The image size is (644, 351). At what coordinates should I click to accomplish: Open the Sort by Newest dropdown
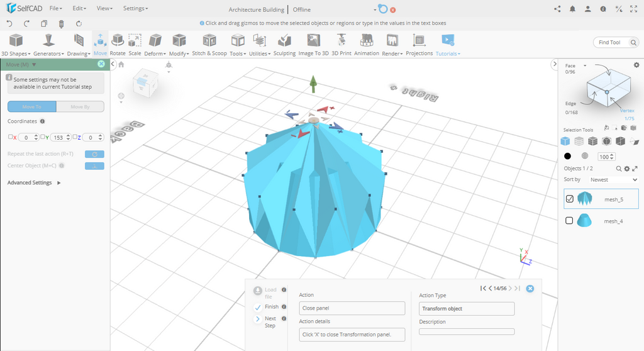(x=613, y=179)
